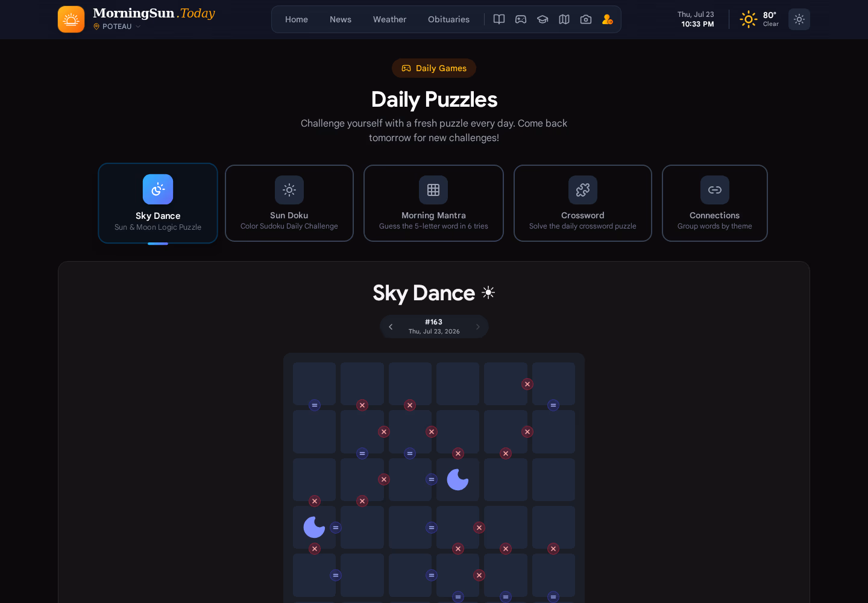
Task: Open the Obituaries section
Action: pos(448,19)
